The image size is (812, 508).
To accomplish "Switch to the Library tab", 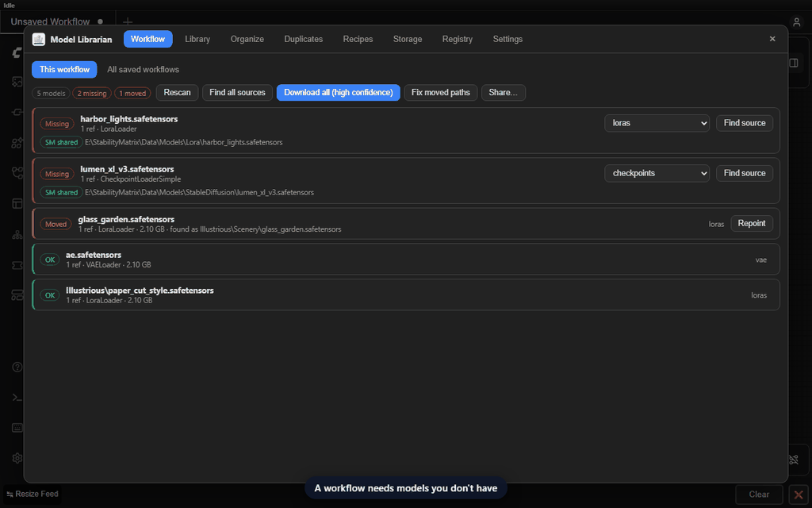I will (197, 39).
